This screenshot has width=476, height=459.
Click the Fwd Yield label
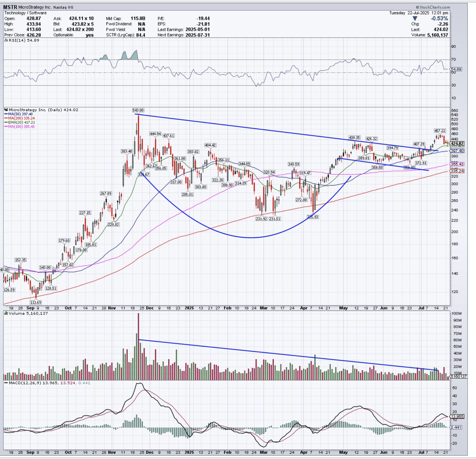(x=116, y=29)
